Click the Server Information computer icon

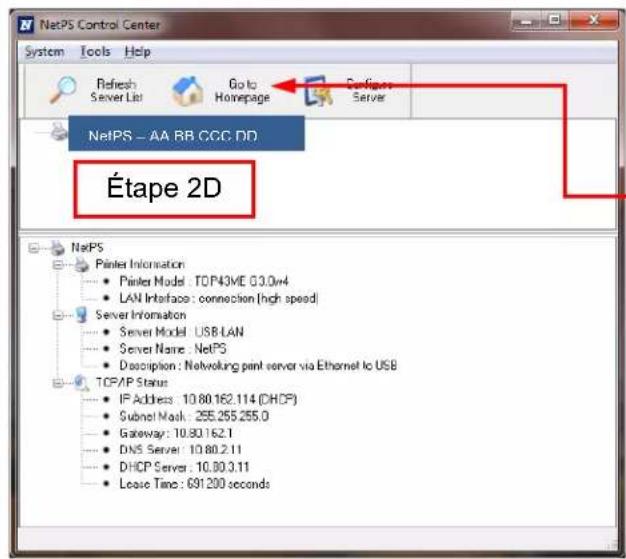(82, 315)
